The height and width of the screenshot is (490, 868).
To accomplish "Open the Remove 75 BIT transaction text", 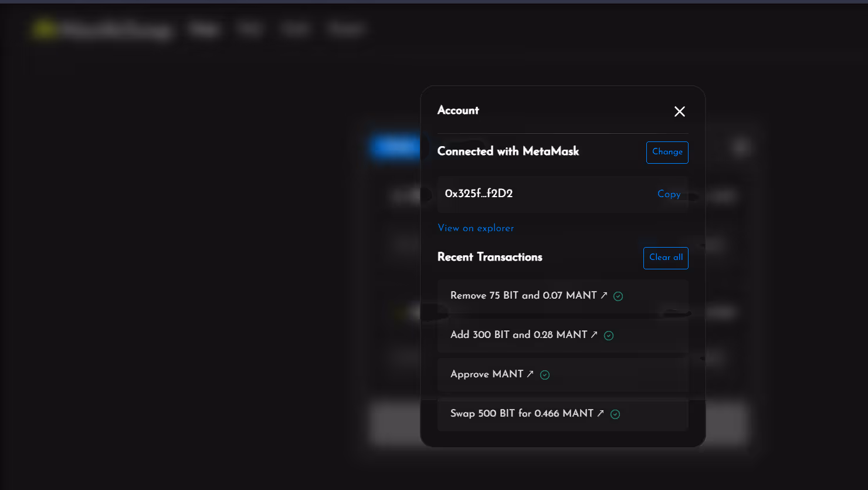I will coord(523,296).
